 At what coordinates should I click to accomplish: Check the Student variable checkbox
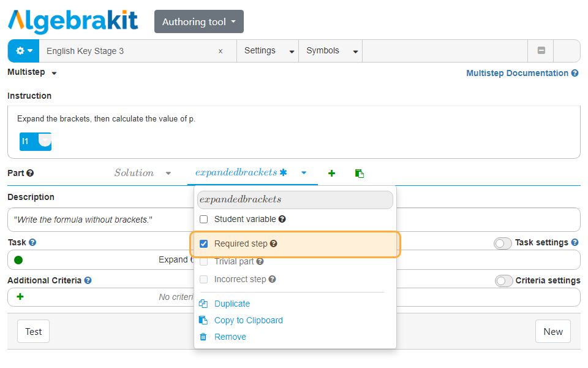(x=204, y=219)
